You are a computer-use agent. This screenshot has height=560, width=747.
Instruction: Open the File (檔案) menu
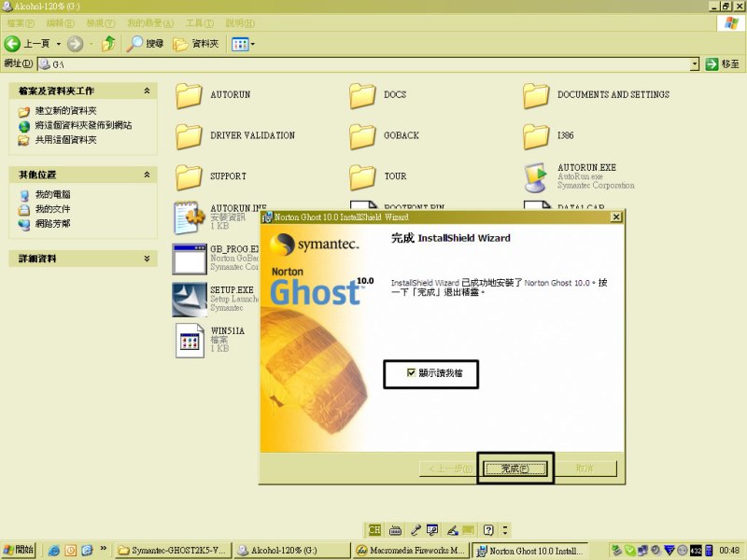click(x=21, y=22)
